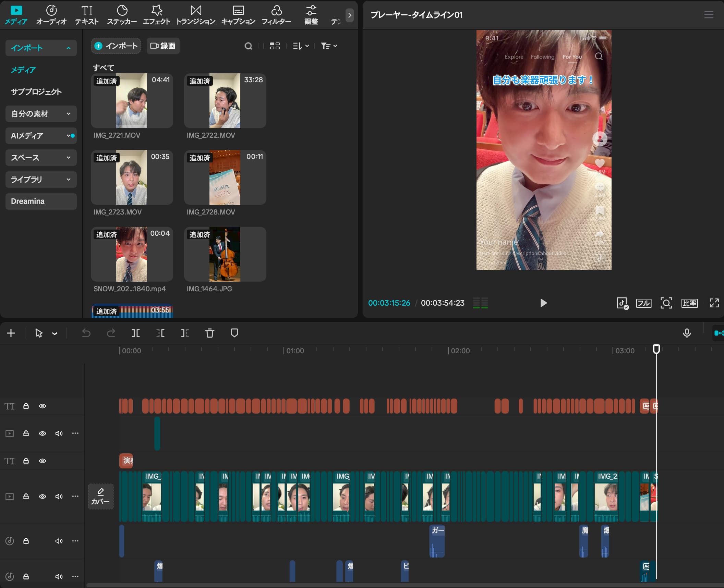Collapse the インポート sidebar section
Image resolution: width=724 pixels, height=588 pixels.
point(41,48)
